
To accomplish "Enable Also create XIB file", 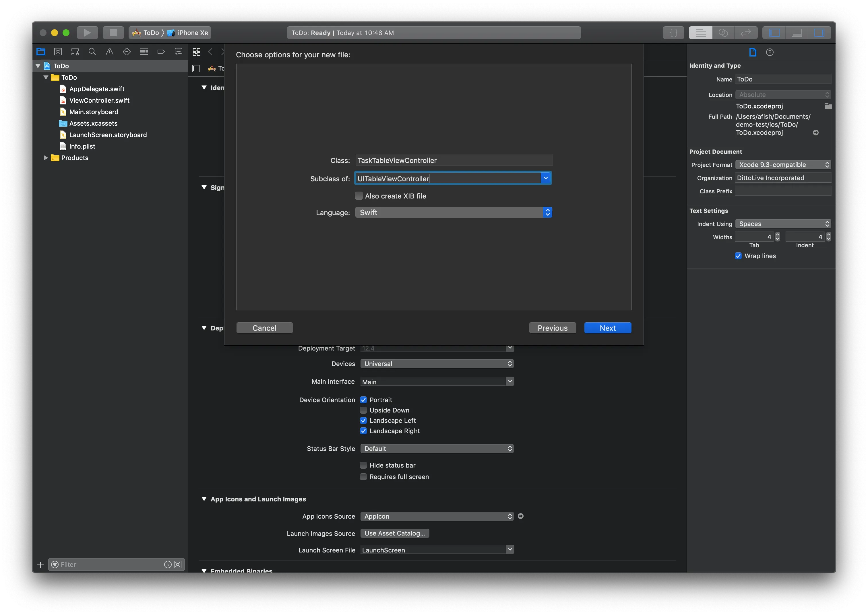I will [x=359, y=196].
